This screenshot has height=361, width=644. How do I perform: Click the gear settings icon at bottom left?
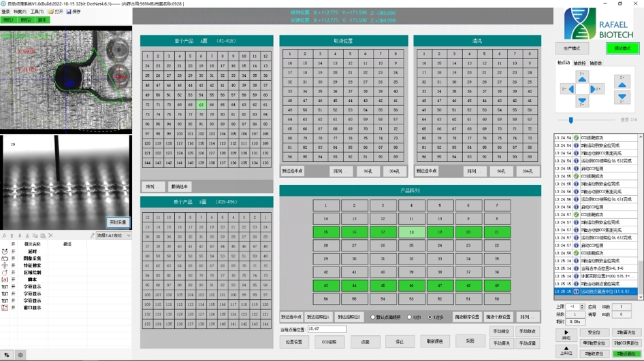click(x=20, y=355)
